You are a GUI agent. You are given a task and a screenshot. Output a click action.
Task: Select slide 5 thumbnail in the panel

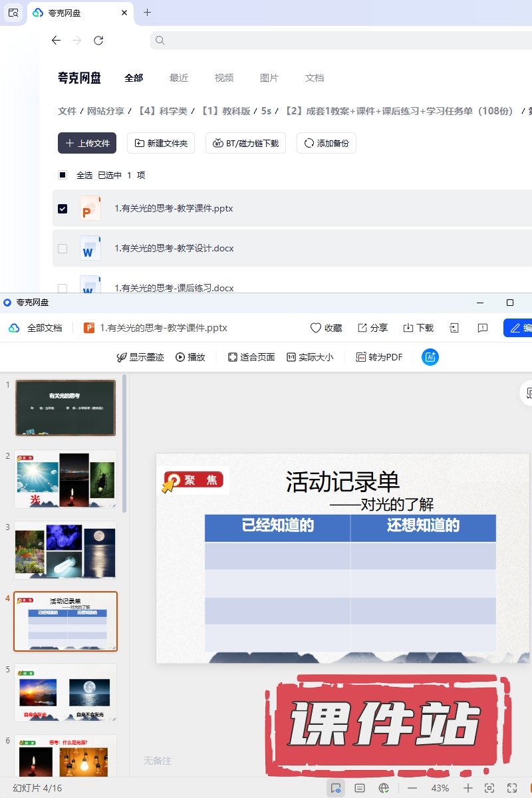pyautogui.click(x=65, y=692)
